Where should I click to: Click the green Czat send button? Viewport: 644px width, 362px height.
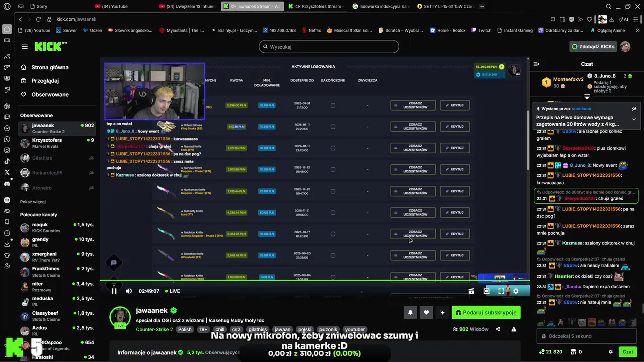click(628, 352)
